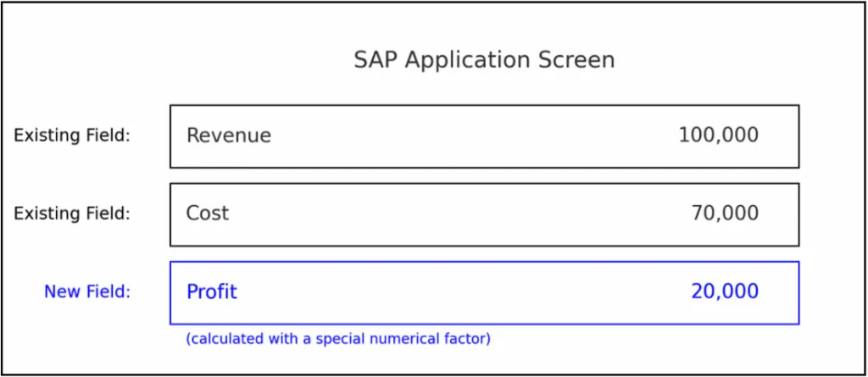The height and width of the screenshot is (377, 868).
Task: Select the Revenue field name text
Action: (x=229, y=136)
